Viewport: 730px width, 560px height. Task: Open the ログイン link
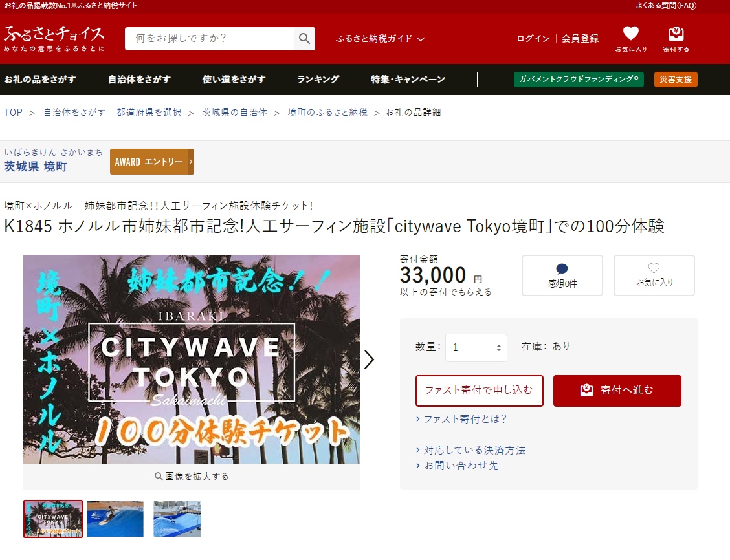pyautogui.click(x=533, y=39)
